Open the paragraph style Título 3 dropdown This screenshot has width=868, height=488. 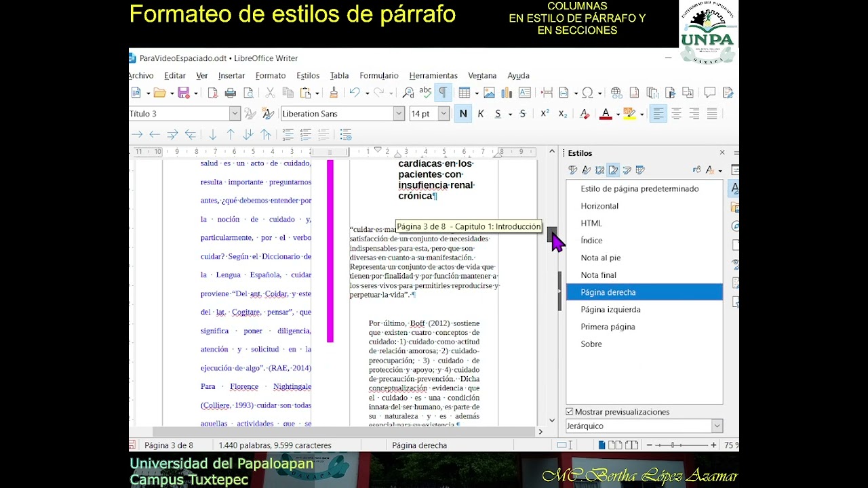pyautogui.click(x=235, y=114)
